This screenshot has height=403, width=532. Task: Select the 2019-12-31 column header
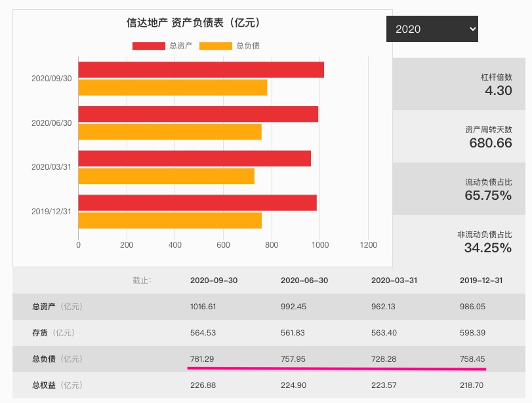click(x=482, y=279)
